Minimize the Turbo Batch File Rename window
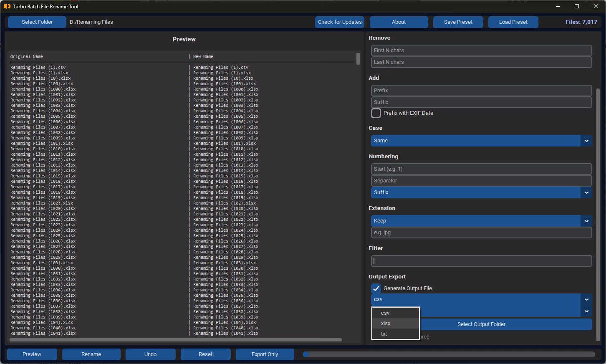Image resolution: width=606 pixels, height=364 pixels. pos(558,6)
